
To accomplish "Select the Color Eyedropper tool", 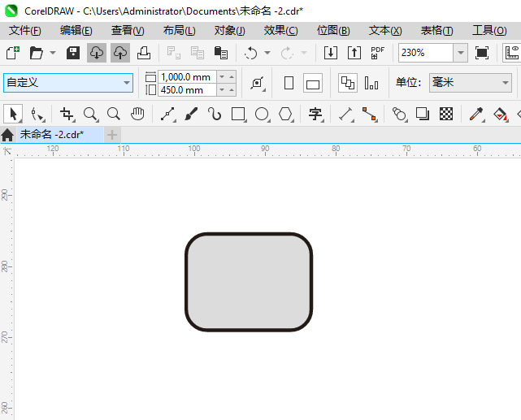I will coord(476,114).
